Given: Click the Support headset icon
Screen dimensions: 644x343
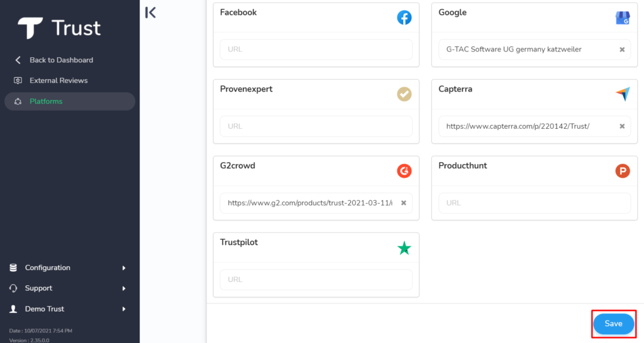Looking at the screenshot, I should (x=13, y=288).
